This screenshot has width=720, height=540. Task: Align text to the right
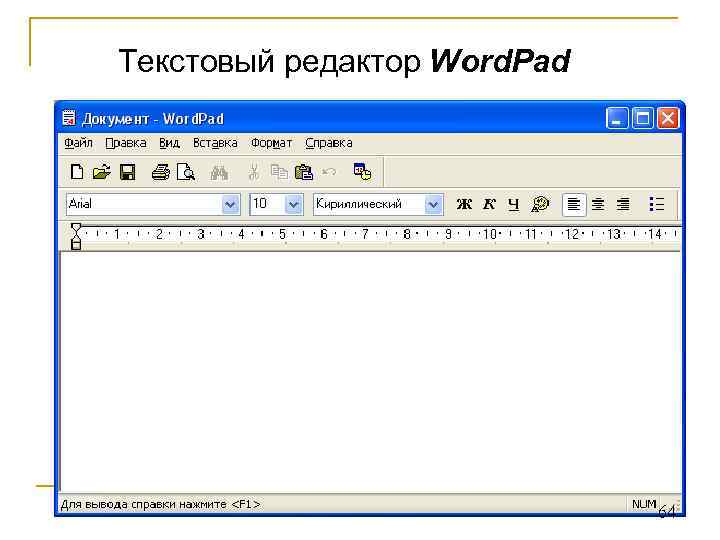pos(623,204)
